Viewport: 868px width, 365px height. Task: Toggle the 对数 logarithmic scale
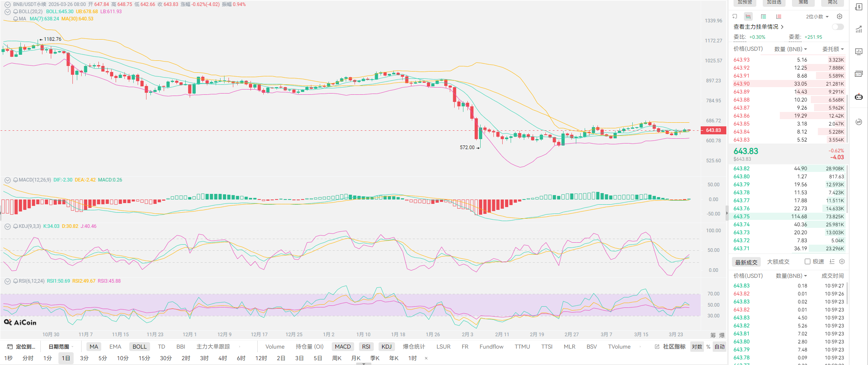click(697, 347)
